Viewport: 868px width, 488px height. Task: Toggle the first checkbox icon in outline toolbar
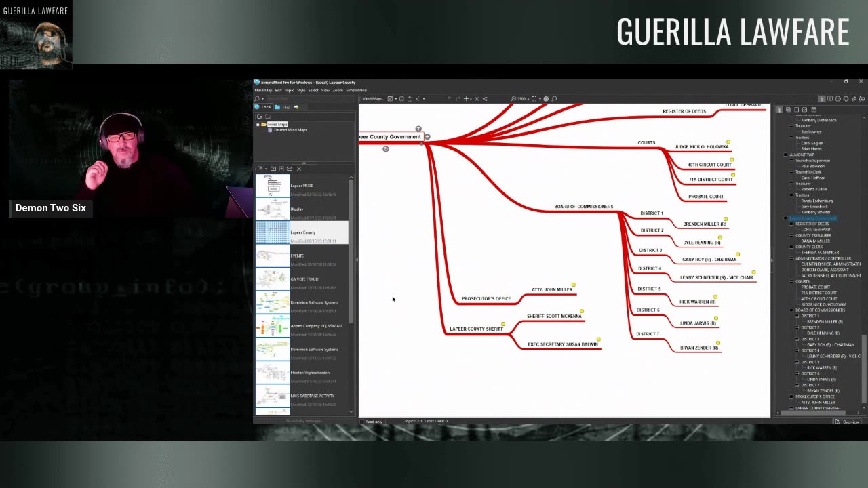788,110
